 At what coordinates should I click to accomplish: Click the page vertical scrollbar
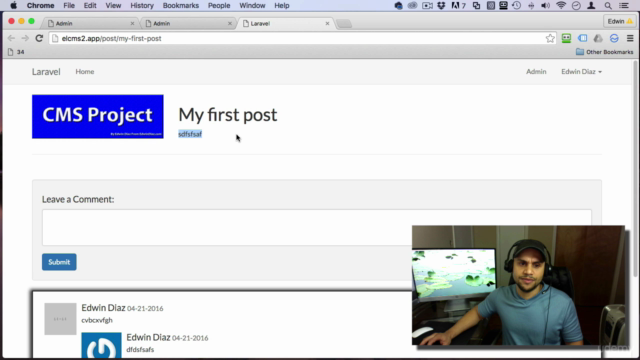click(x=636, y=169)
